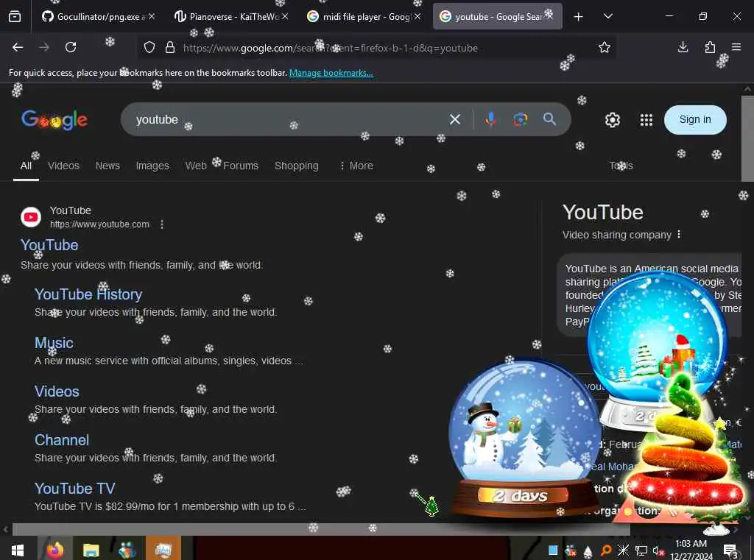Viewport: 754px width, 560px height.
Task: Click the vertical page scrollbar
Action: coord(748,138)
